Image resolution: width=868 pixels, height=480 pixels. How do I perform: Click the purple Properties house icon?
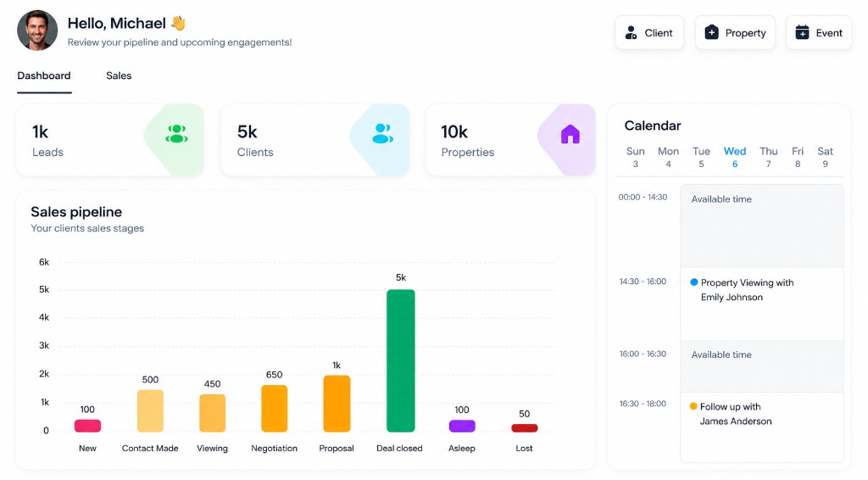coord(570,134)
